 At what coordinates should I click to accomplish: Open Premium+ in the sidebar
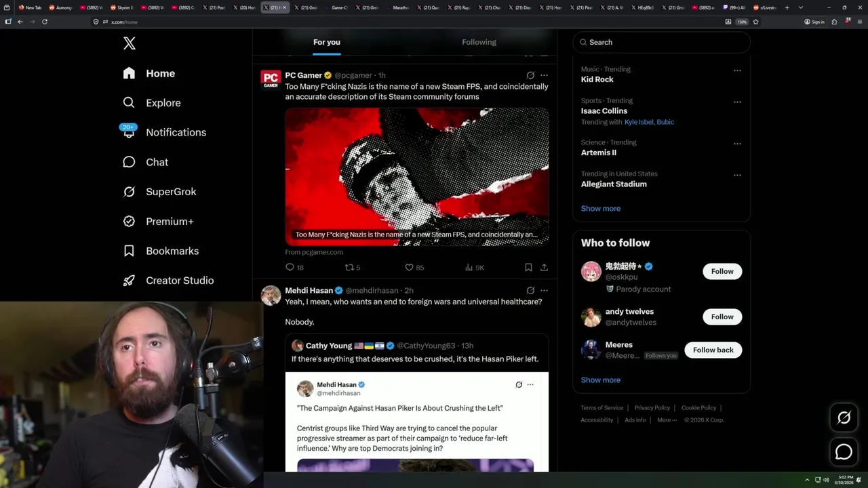pos(159,222)
